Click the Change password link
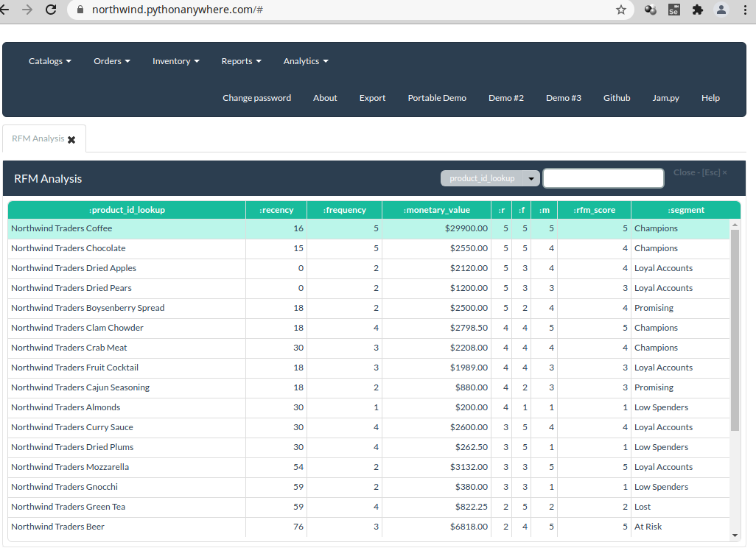Image resolution: width=756 pixels, height=548 pixels. pyautogui.click(x=256, y=98)
